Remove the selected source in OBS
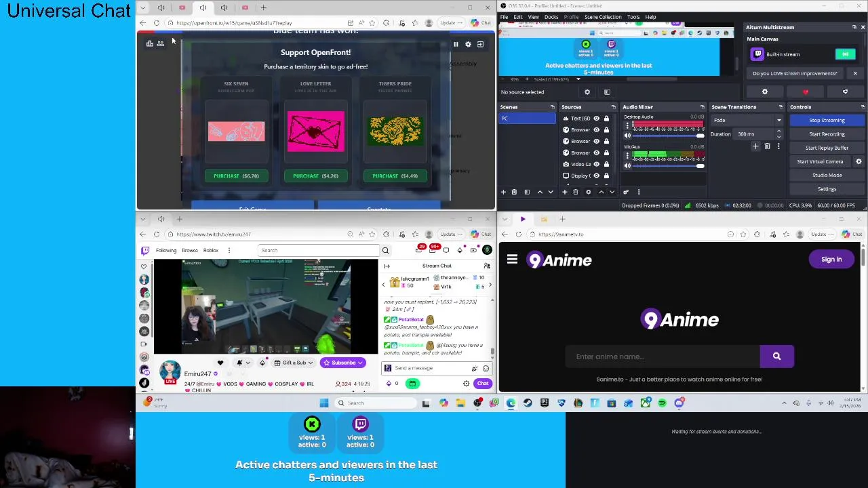868x488 pixels. coord(576,192)
